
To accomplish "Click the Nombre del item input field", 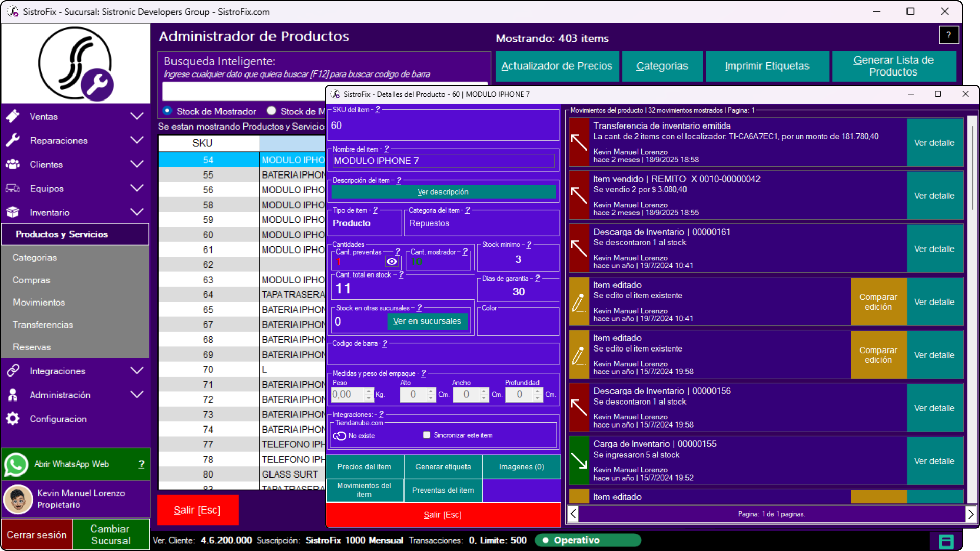I will tap(443, 161).
